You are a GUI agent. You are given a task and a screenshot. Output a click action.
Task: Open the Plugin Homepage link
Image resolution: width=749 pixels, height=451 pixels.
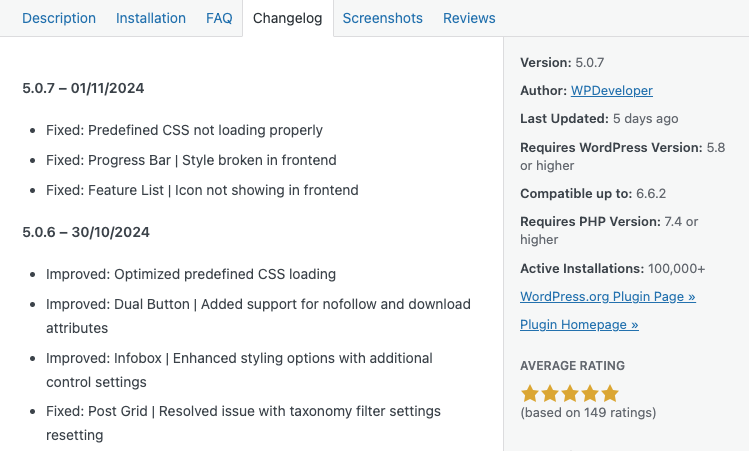click(x=579, y=324)
